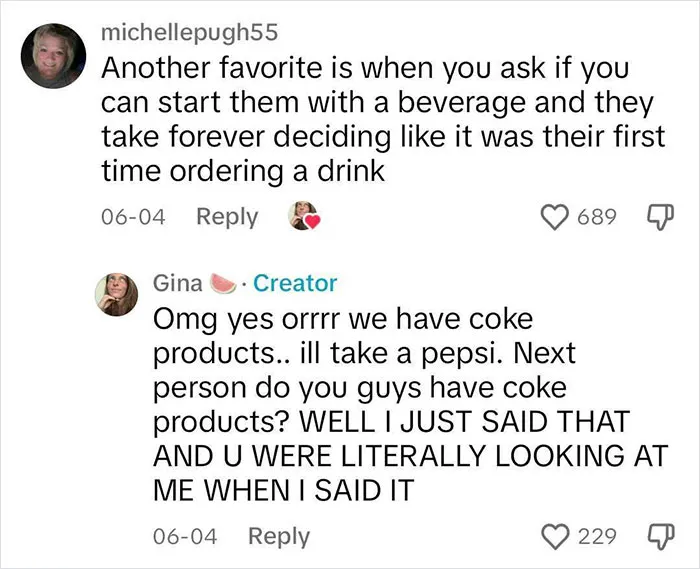
Task: Select Gina's reply text about coke products
Action: (410, 405)
